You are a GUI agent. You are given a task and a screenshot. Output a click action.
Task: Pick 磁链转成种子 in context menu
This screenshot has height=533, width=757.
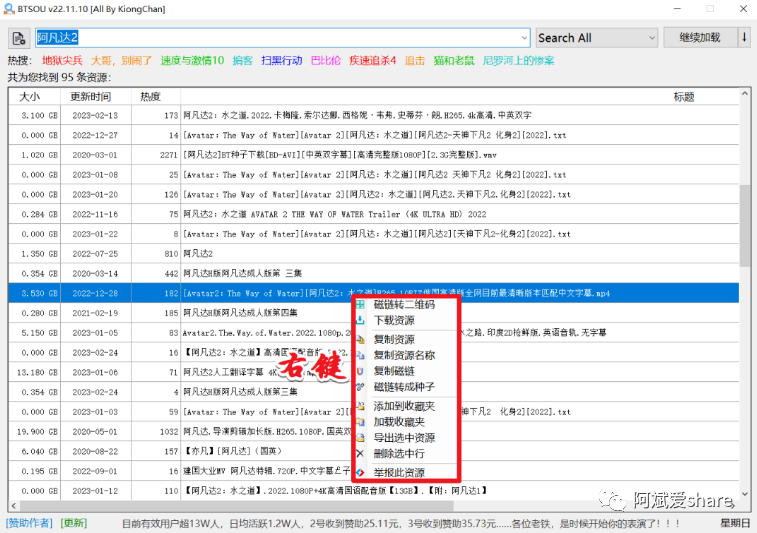(406, 387)
